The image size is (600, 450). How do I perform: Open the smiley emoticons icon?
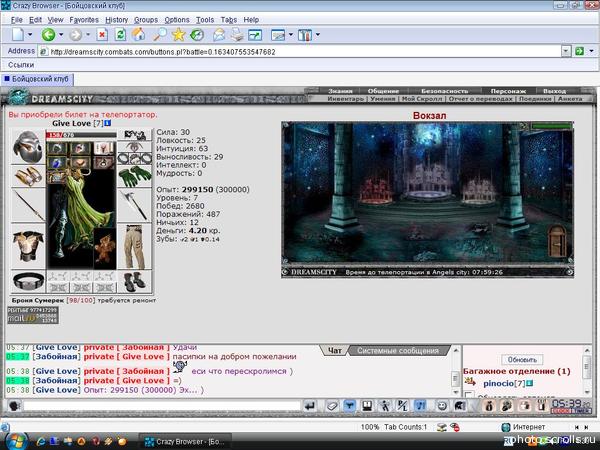(442, 406)
